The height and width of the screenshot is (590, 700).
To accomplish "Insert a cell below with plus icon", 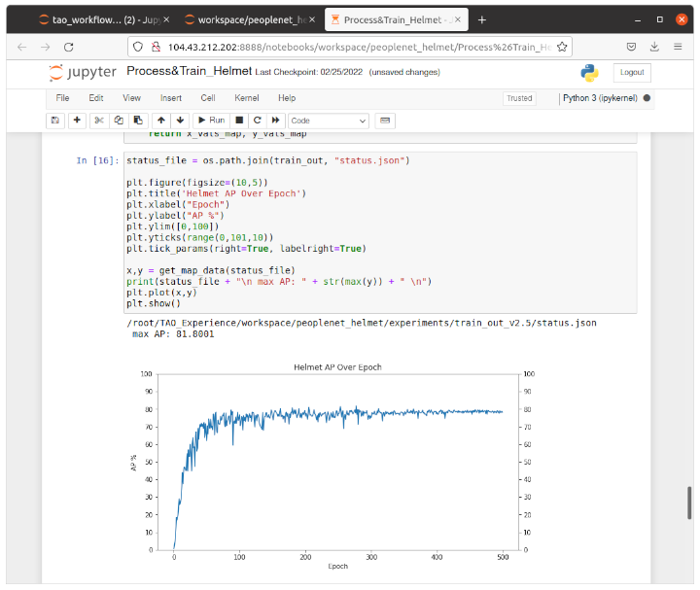I will pyautogui.click(x=77, y=121).
